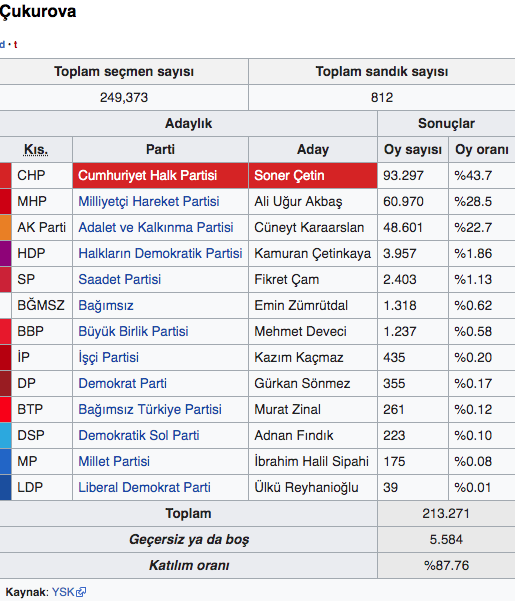The image size is (515, 601).
Task: Select candidate name Kazım Kaçmaz
Action: (299, 358)
